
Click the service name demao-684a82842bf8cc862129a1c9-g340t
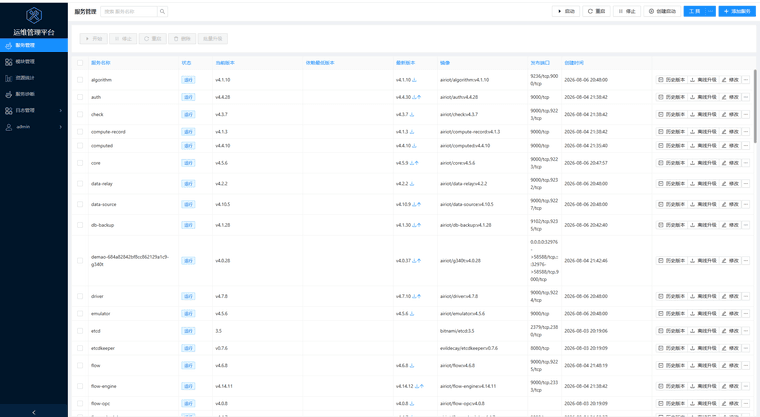coord(130,260)
